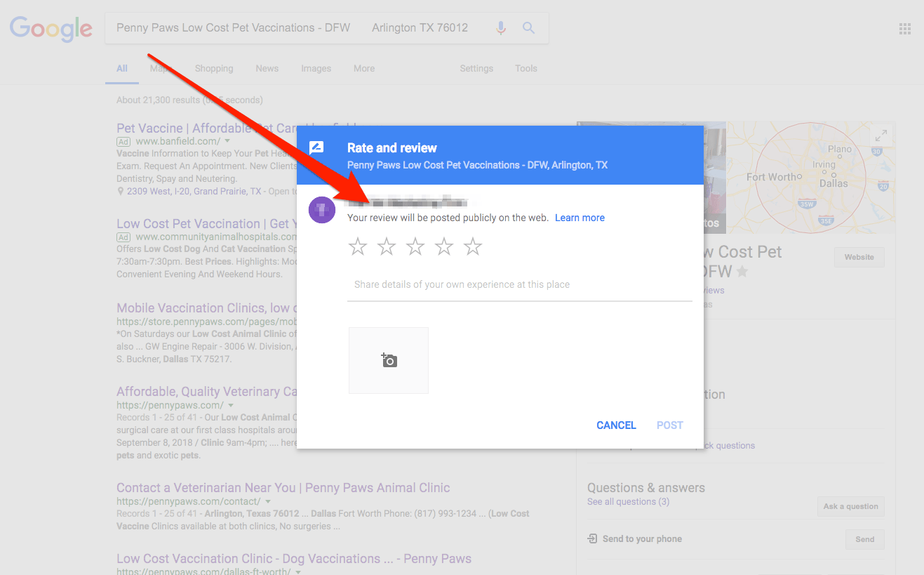Open banfield.com ad URL dropdown arrow

click(x=227, y=141)
